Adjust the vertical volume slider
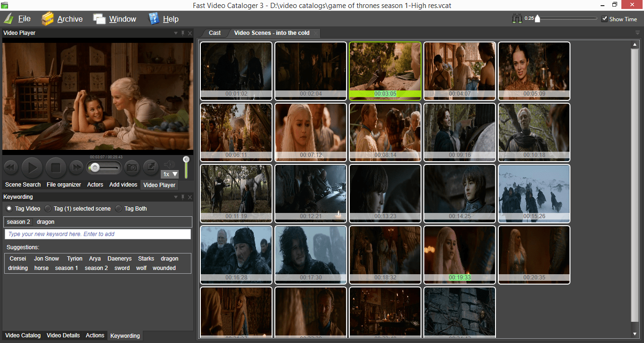644x343 pixels. click(186, 167)
